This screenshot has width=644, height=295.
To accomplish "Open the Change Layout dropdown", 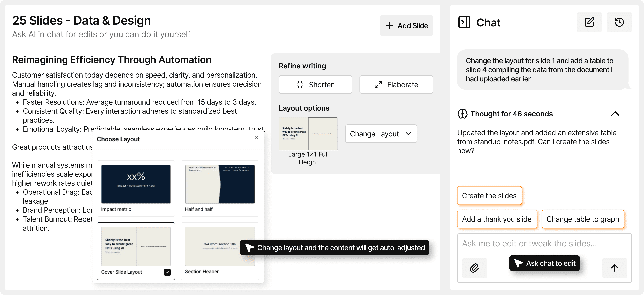I will 381,134.
